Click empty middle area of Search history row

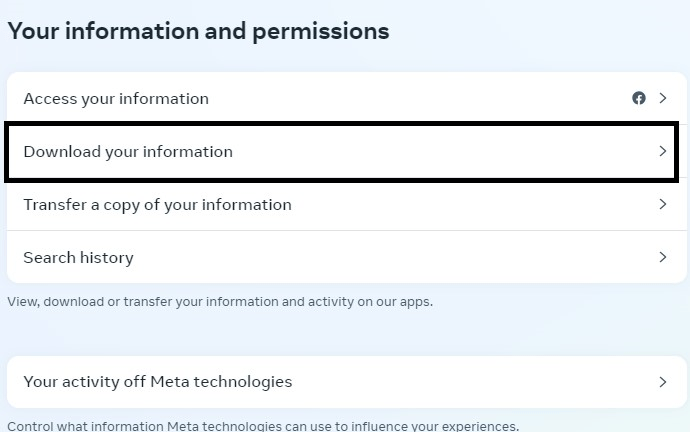tap(396, 257)
